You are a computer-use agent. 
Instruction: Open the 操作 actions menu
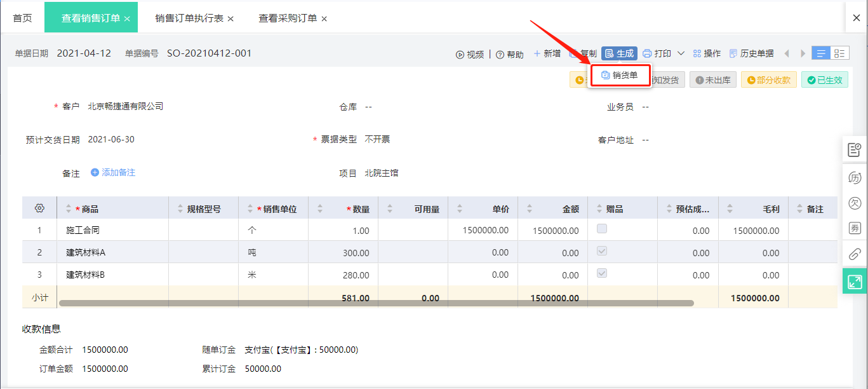click(x=707, y=53)
